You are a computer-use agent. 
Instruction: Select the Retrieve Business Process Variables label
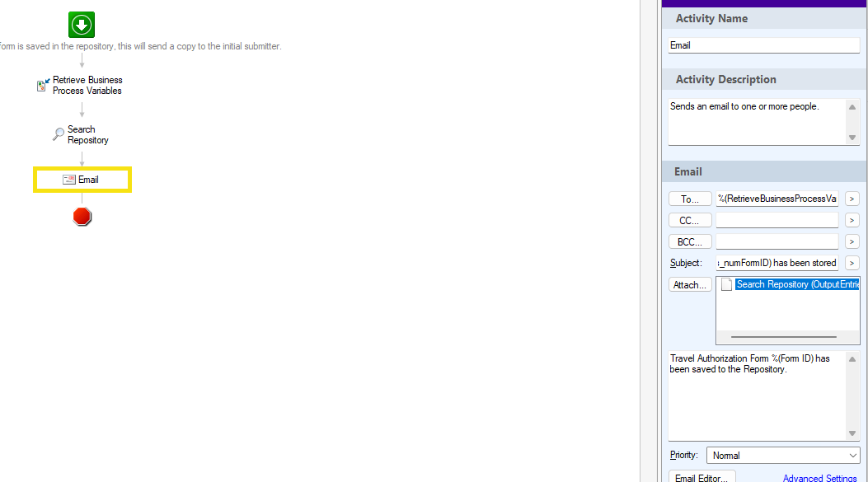[87, 85]
